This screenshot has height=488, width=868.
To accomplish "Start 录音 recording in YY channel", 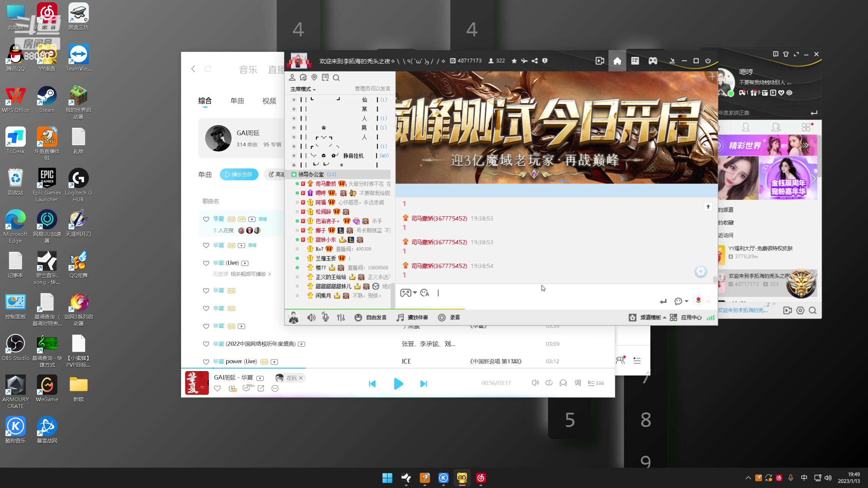I will pos(448,318).
